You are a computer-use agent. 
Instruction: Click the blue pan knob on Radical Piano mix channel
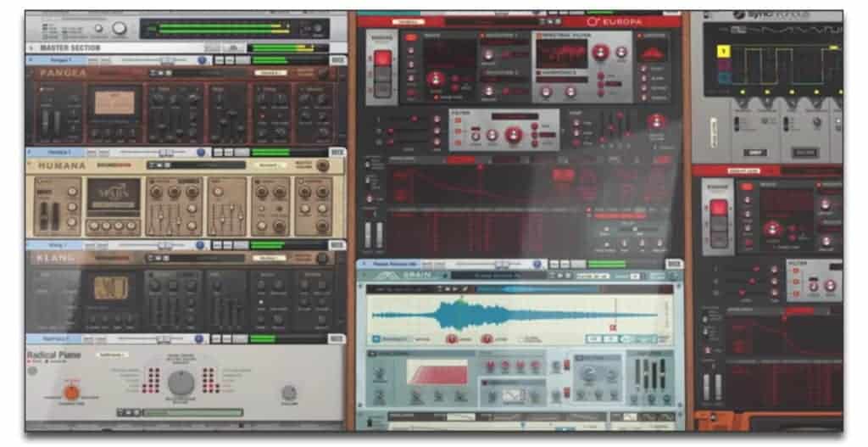201,338
